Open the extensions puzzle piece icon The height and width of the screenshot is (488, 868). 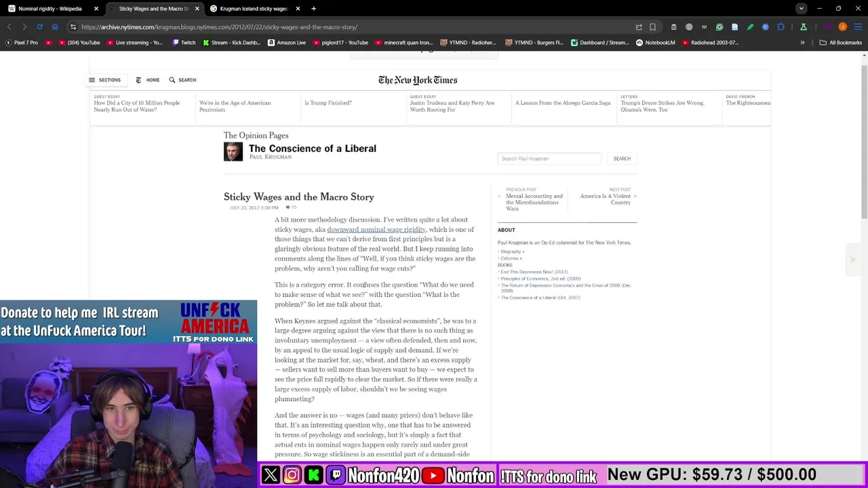(x=781, y=27)
